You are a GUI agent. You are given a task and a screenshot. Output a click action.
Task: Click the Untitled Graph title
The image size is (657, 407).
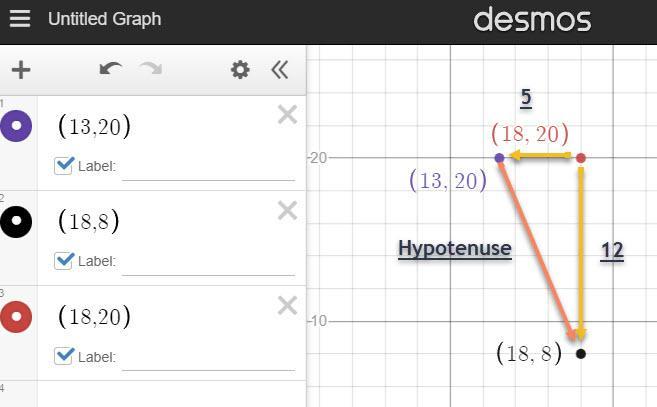[104, 19]
